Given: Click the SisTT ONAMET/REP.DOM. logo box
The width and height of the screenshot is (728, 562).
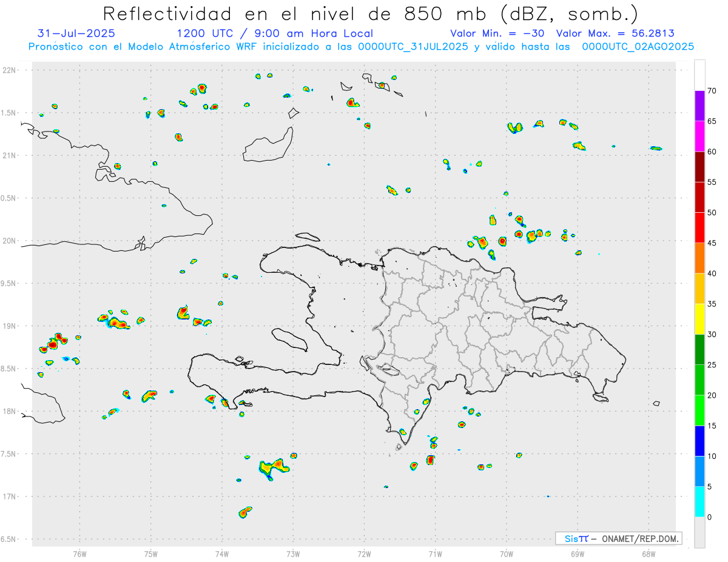Looking at the screenshot, I should [618, 538].
